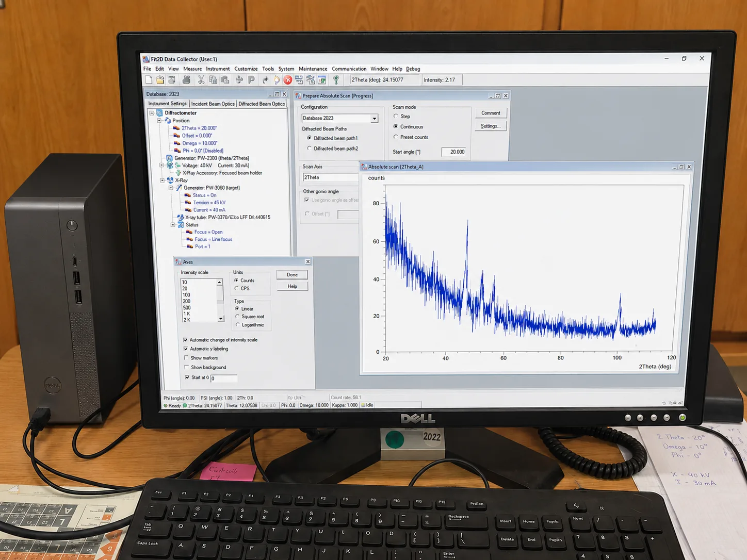The width and height of the screenshot is (747, 560).
Task: Select Logarithmic type in Axes dialog
Action: (x=237, y=325)
